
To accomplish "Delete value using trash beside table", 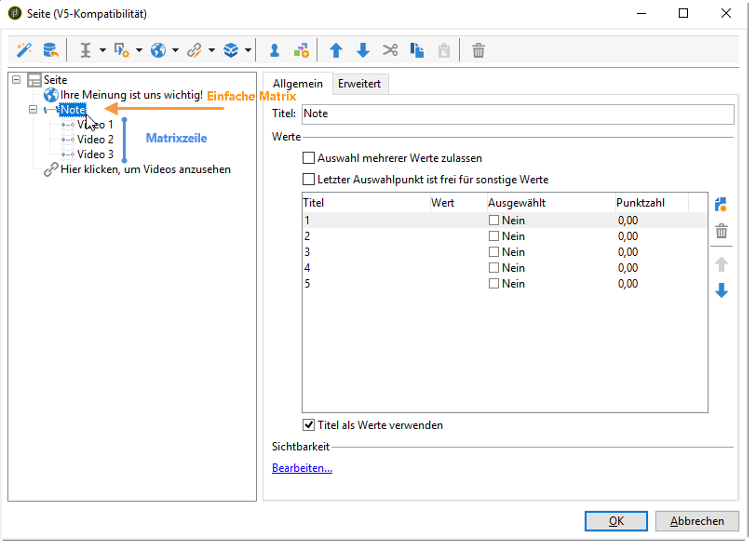I will click(722, 232).
